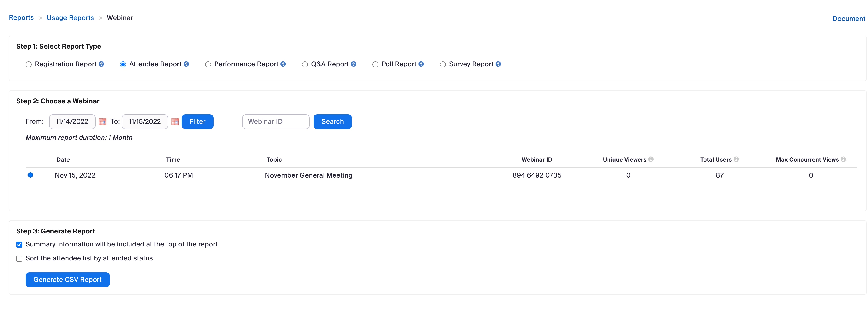
Task: Open the Document link
Action: click(x=848, y=19)
